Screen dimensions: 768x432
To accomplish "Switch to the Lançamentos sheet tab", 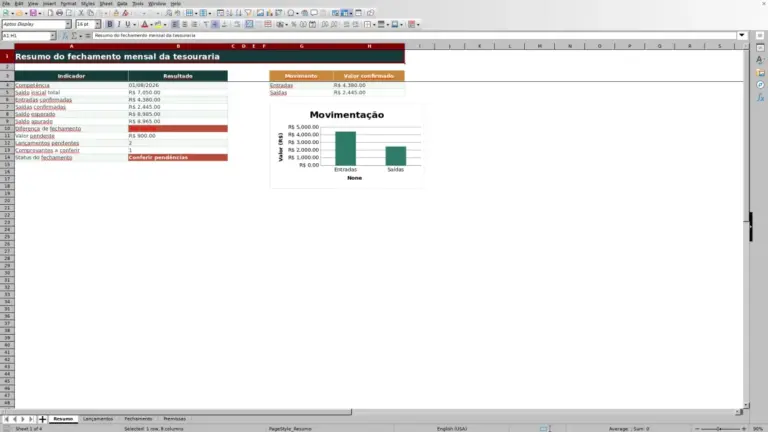I will [98, 419].
